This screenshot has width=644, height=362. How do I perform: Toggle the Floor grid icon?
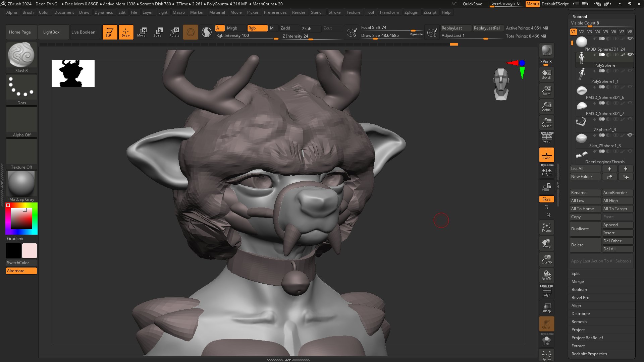pyautogui.click(x=546, y=155)
